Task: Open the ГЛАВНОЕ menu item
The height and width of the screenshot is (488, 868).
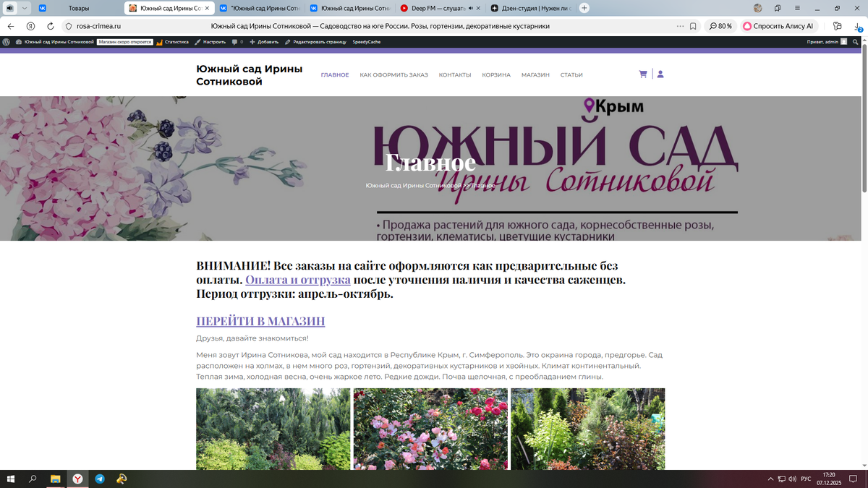Action: (335, 74)
